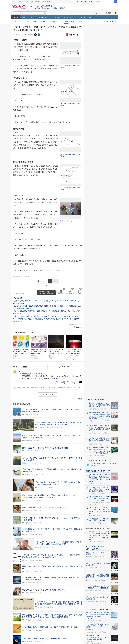
Task: Click the Yahoo! JAPAN News logo
Action: coord(23,7)
